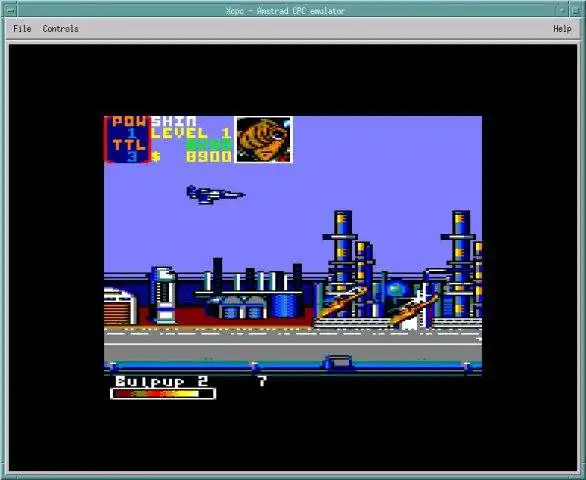This screenshot has height=480, width=586.
Task: Click the blue dome in refinery
Action: click(x=397, y=289)
